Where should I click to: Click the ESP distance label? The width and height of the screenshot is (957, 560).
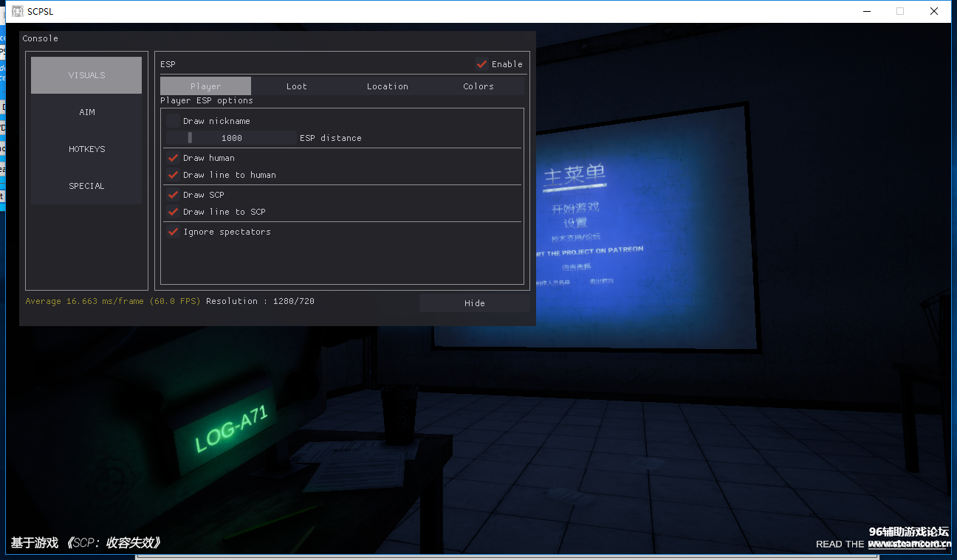pyautogui.click(x=331, y=138)
